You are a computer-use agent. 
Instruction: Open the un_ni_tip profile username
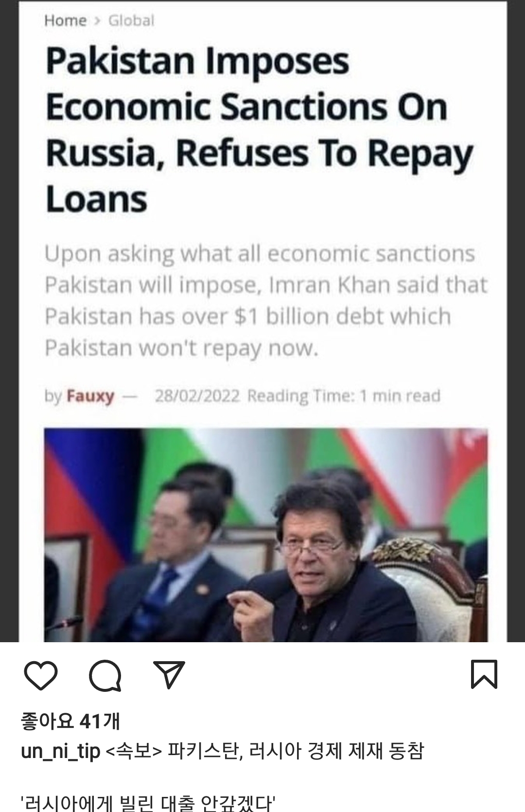61,751
